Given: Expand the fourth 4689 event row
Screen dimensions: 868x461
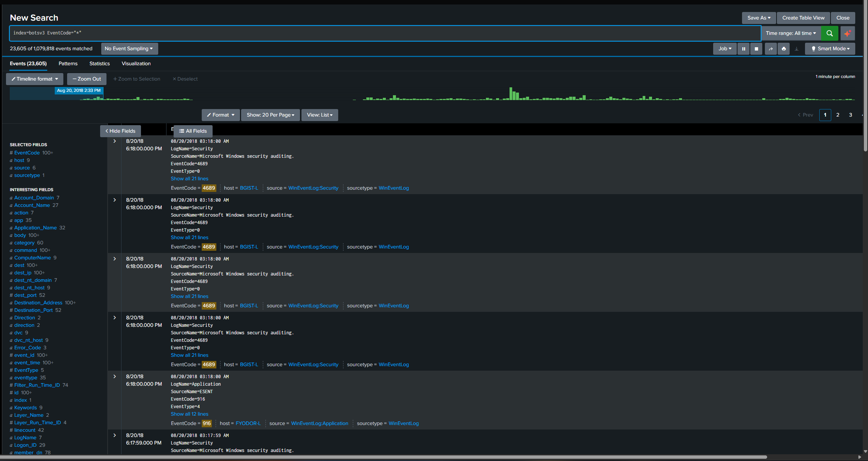Looking at the screenshot, I should click(x=115, y=318).
